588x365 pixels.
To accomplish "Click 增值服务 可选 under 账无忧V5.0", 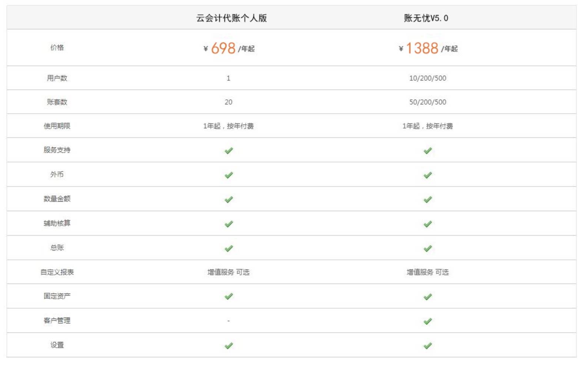I will click(x=428, y=272).
